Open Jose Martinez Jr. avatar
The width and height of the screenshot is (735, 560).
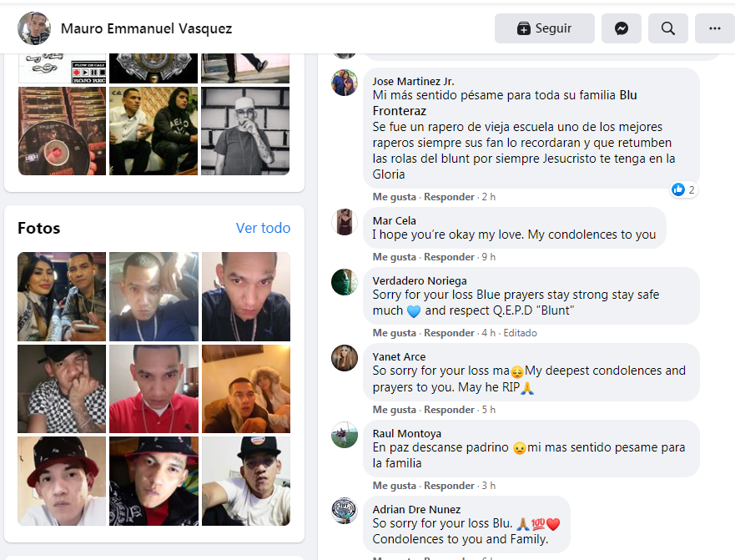(x=345, y=83)
